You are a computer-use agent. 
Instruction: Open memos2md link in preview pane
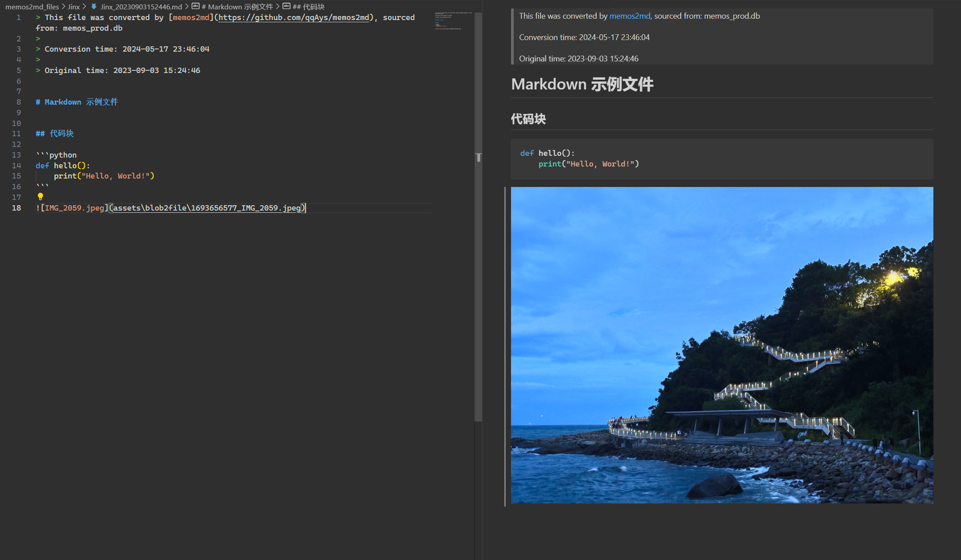[630, 16]
